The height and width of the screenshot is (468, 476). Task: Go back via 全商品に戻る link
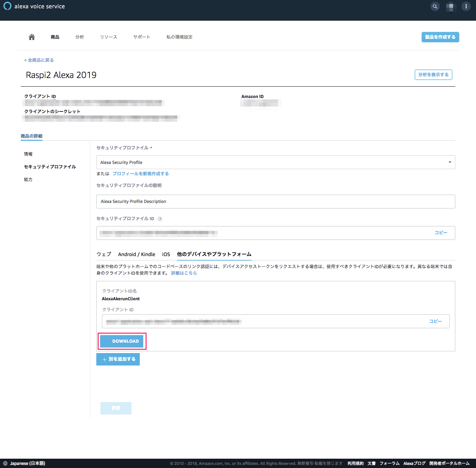[x=39, y=60]
